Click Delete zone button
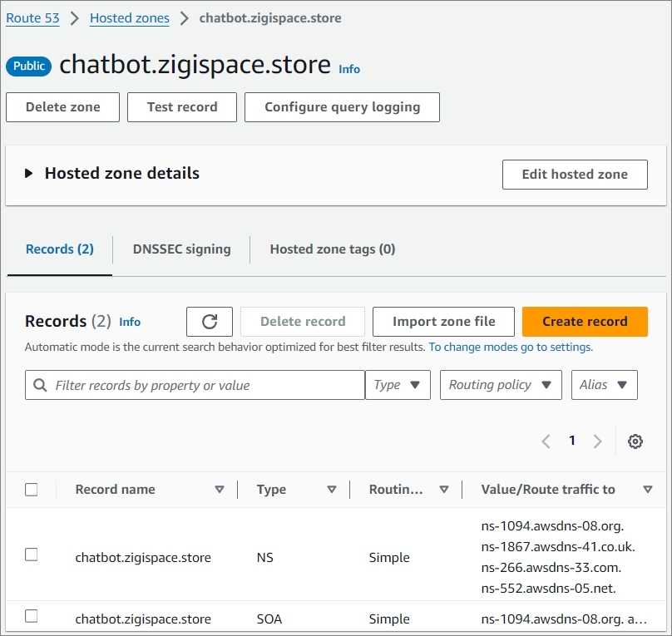The height and width of the screenshot is (636, 672). coord(62,107)
